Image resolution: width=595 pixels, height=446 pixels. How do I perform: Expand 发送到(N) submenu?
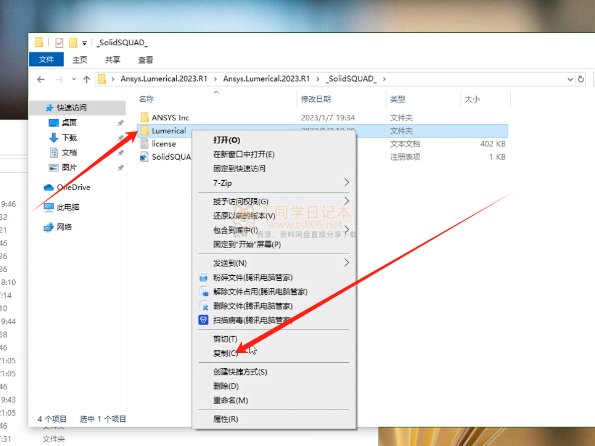tap(274, 263)
